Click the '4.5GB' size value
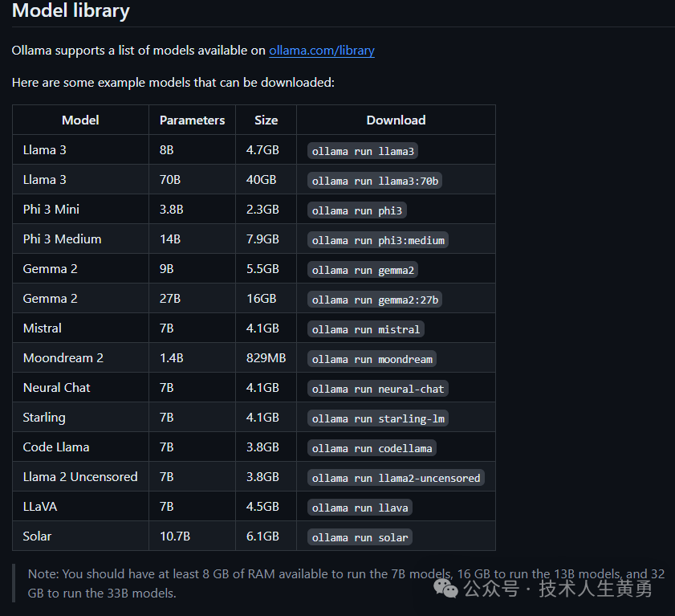This screenshot has height=616, width=675. pyautogui.click(x=262, y=507)
